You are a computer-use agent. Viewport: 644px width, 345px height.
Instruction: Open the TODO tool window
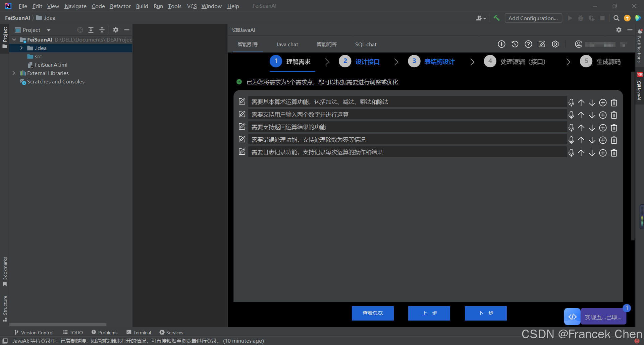(x=73, y=332)
